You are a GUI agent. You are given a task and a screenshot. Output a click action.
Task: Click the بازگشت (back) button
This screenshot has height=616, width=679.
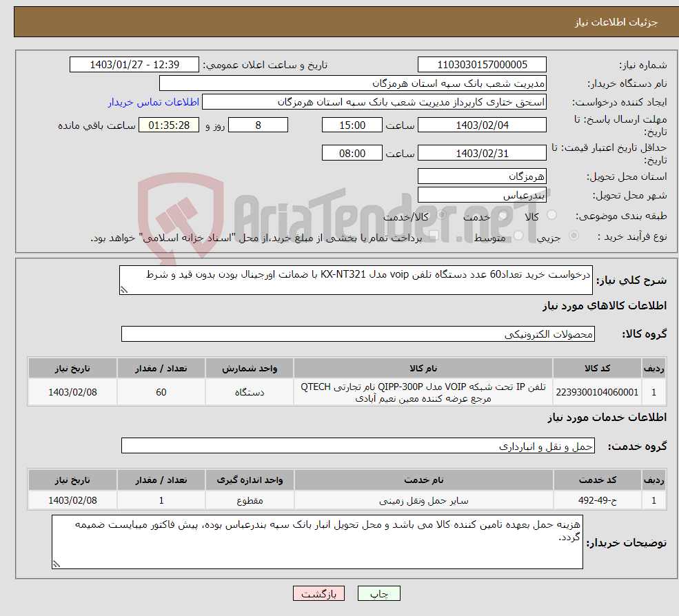coord(318,593)
